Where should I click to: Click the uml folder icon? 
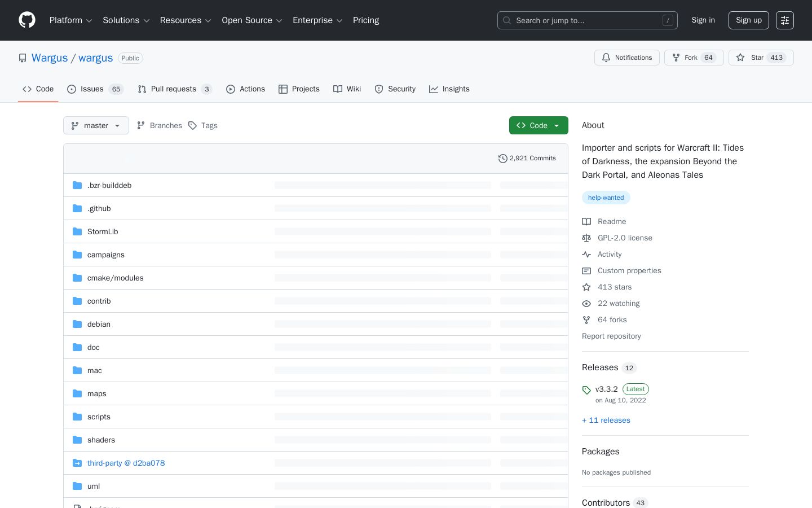(77, 486)
